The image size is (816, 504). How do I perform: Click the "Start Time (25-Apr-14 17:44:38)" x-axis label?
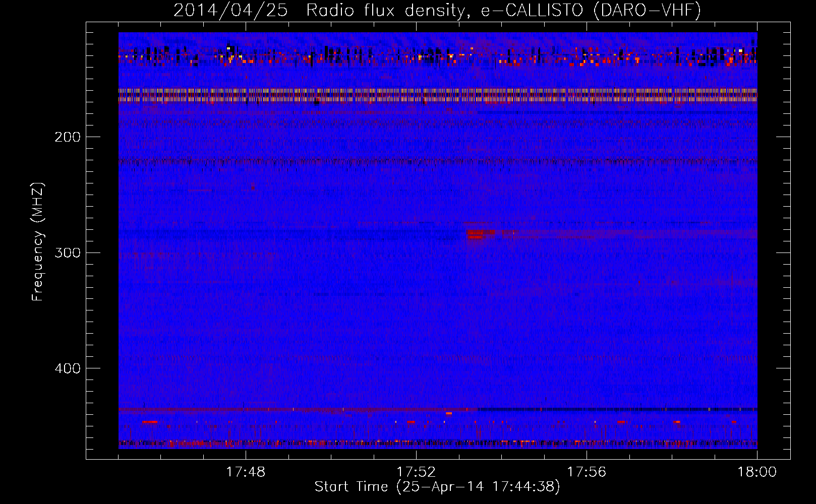point(437,487)
